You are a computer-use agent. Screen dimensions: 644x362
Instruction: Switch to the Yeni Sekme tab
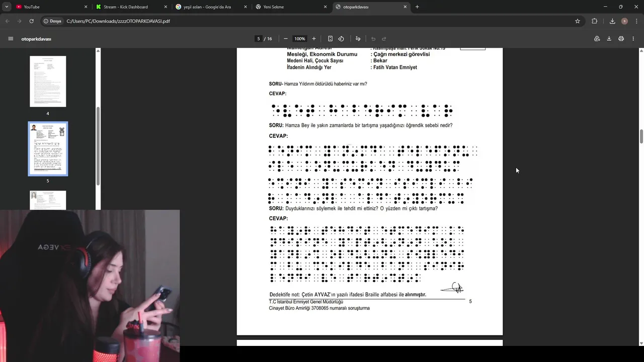(x=291, y=7)
